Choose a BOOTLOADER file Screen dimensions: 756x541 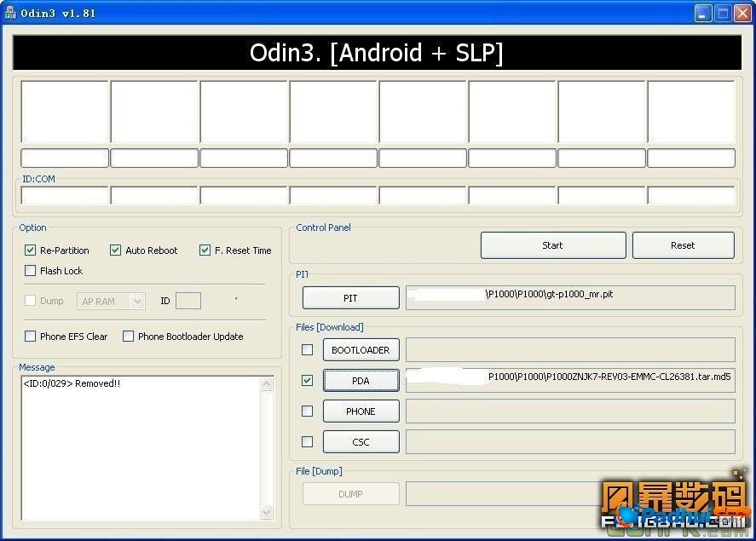tap(361, 350)
